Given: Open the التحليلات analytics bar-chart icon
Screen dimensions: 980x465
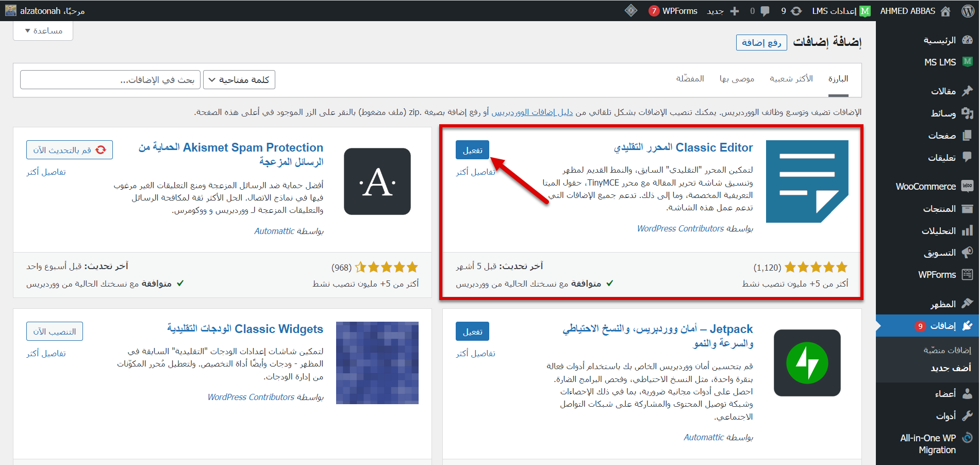Looking at the screenshot, I should [x=967, y=230].
